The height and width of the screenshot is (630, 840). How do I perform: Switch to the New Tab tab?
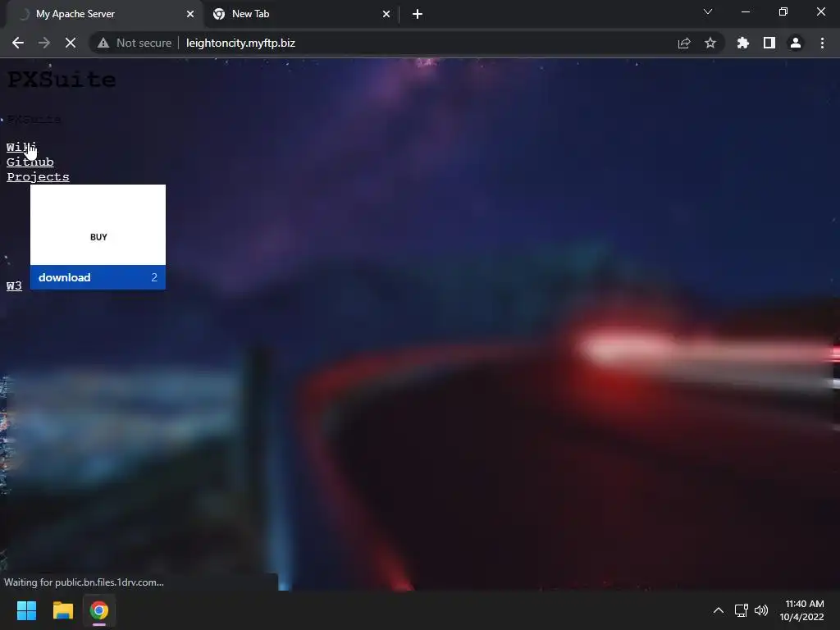pos(300,14)
